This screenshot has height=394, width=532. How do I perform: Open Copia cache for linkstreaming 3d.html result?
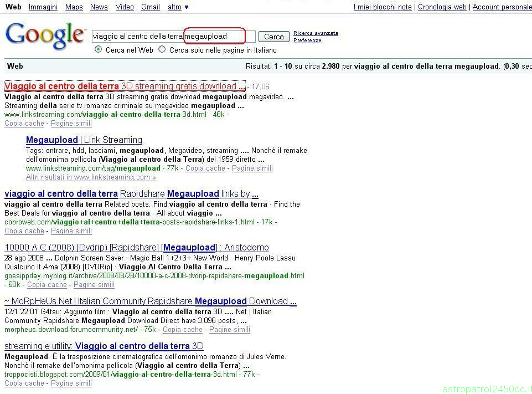pyautogui.click(x=24, y=124)
